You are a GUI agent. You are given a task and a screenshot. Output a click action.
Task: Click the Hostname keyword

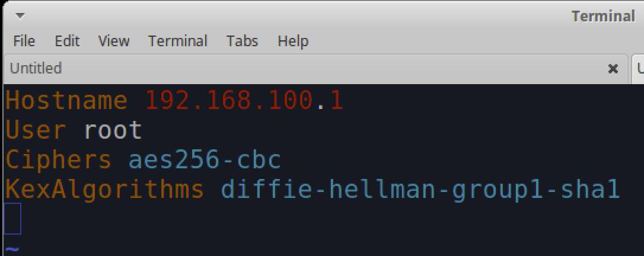(66, 101)
